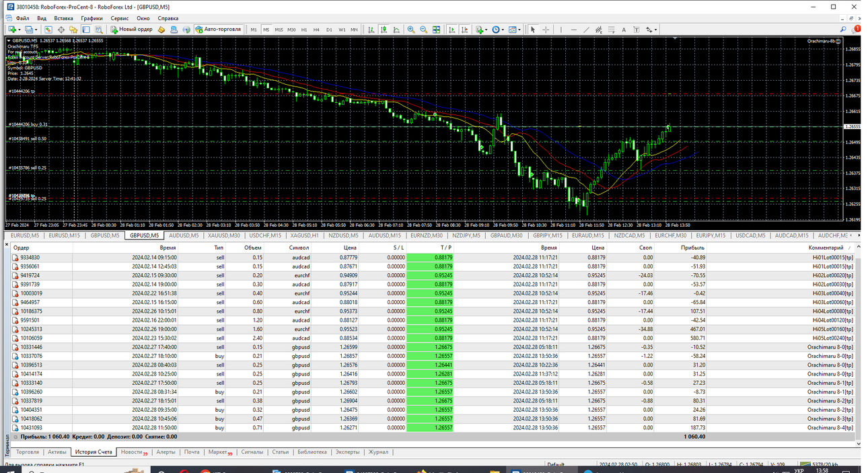Click the Новый ордер button

[x=132, y=30]
